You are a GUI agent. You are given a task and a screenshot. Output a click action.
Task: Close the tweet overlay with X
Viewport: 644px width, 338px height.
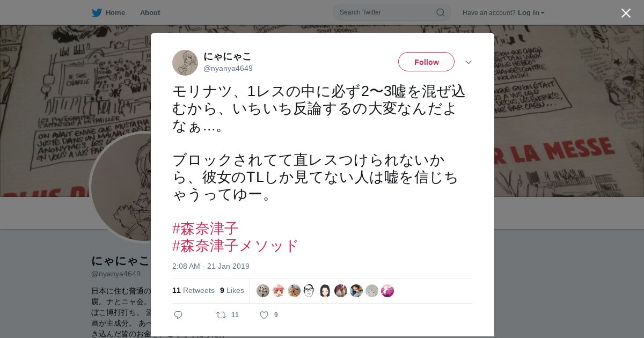click(626, 13)
